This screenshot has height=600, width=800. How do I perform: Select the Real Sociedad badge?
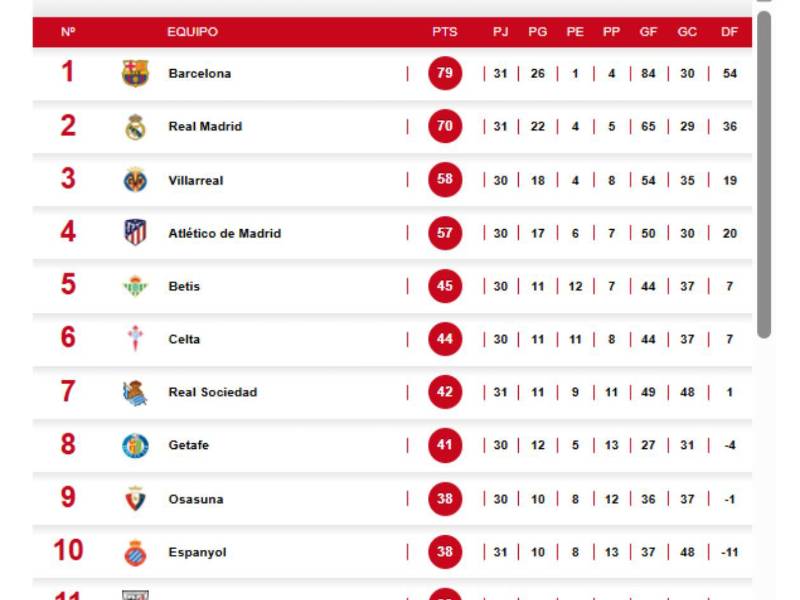tap(137, 392)
